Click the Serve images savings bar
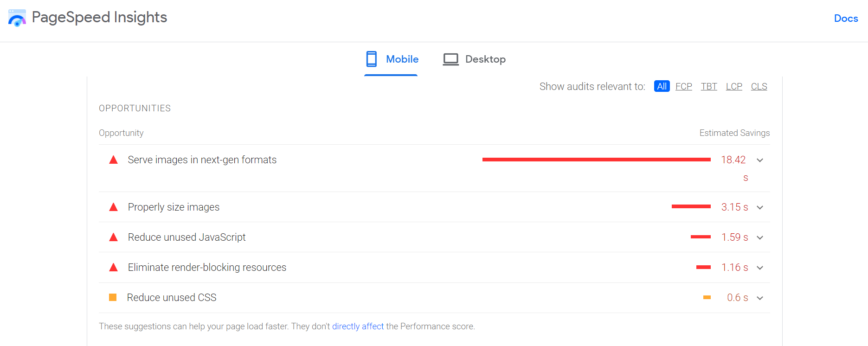 pyautogui.click(x=597, y=160)
